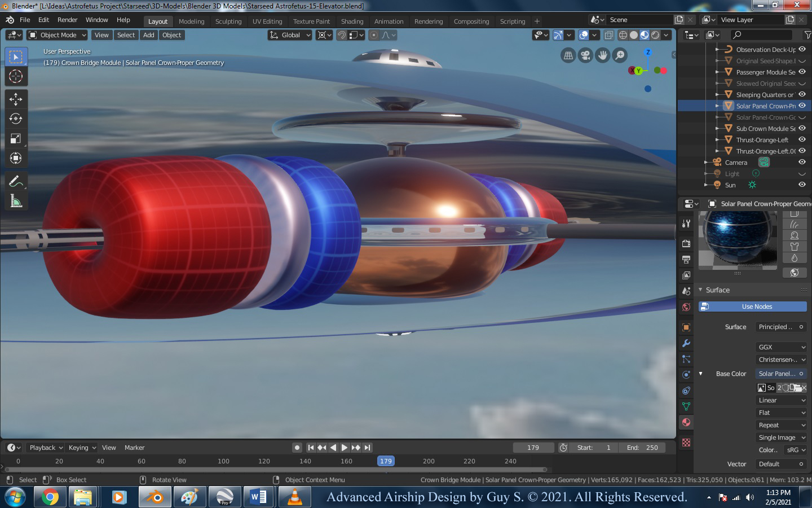Expand the GGX distribution dropdown
Viewport: 812px width, 508px height.
coord(781,347)
